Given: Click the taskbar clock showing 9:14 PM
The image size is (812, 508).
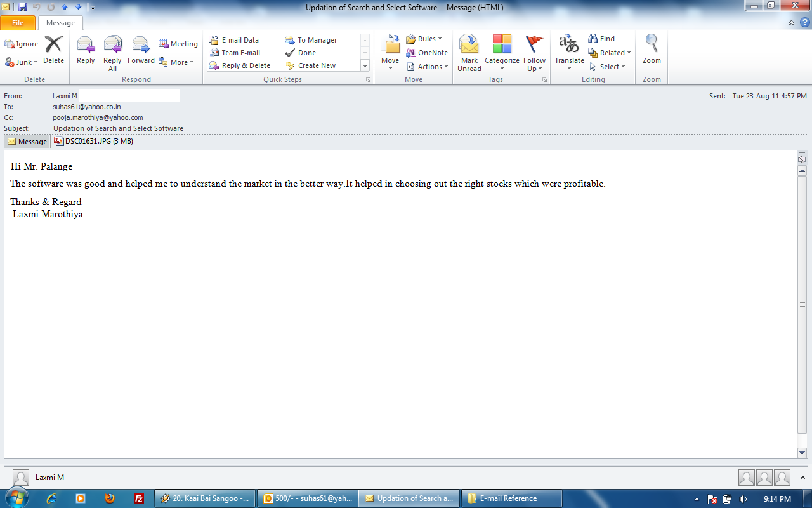Looking at the screenshot, I should (777, 499).
